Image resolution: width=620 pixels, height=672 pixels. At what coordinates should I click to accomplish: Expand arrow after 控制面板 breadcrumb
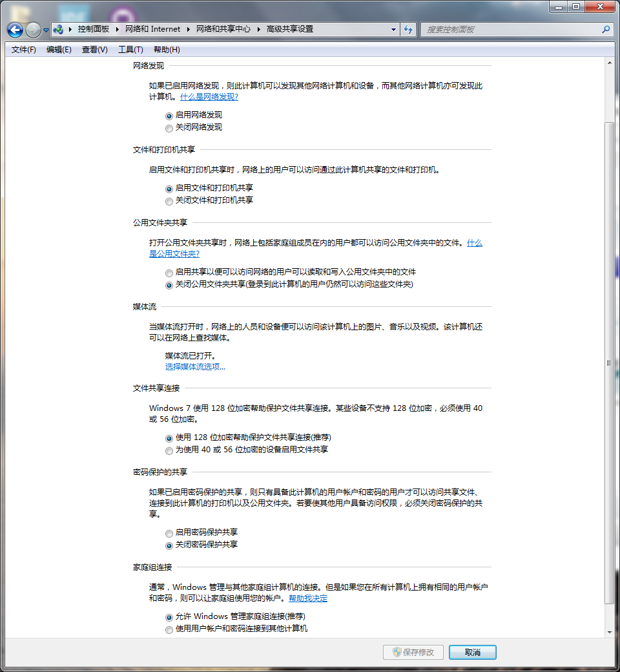[117, 30]
